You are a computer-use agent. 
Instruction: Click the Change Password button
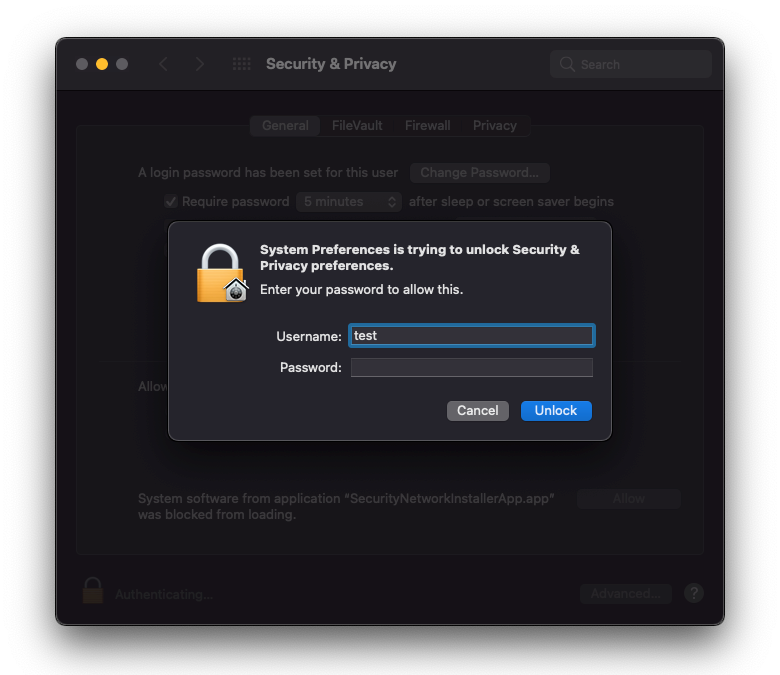479,173
